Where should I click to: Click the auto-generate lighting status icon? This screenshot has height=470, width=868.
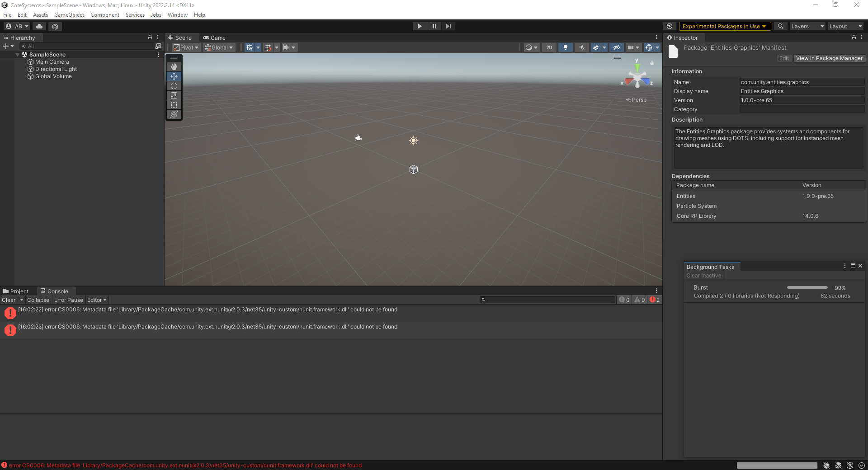850,465
